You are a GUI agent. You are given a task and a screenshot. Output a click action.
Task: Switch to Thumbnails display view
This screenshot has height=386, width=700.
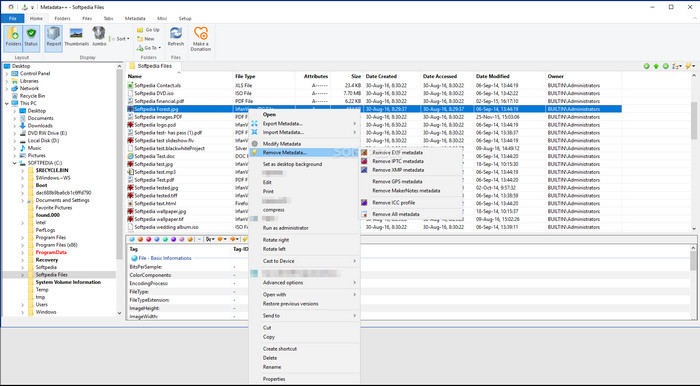click(76, 37)
